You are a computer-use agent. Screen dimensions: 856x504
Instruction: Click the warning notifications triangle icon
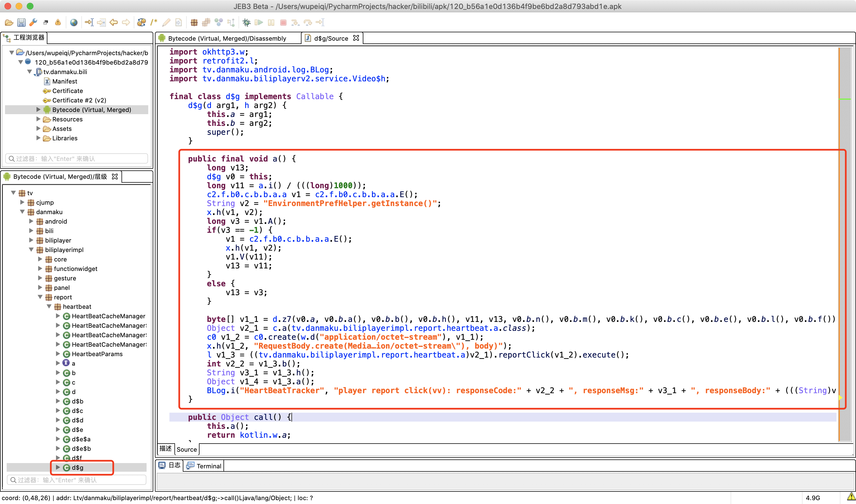click(58, 22)
